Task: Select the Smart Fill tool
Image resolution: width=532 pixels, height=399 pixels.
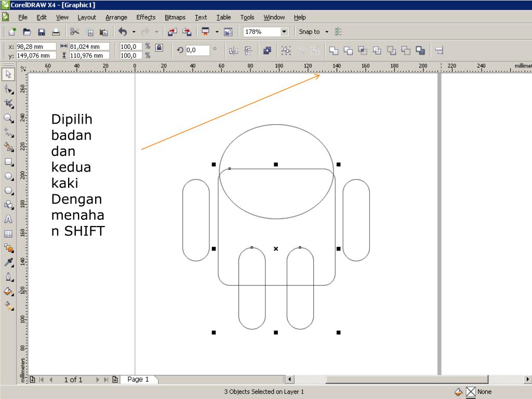Action: click(8, 147)
